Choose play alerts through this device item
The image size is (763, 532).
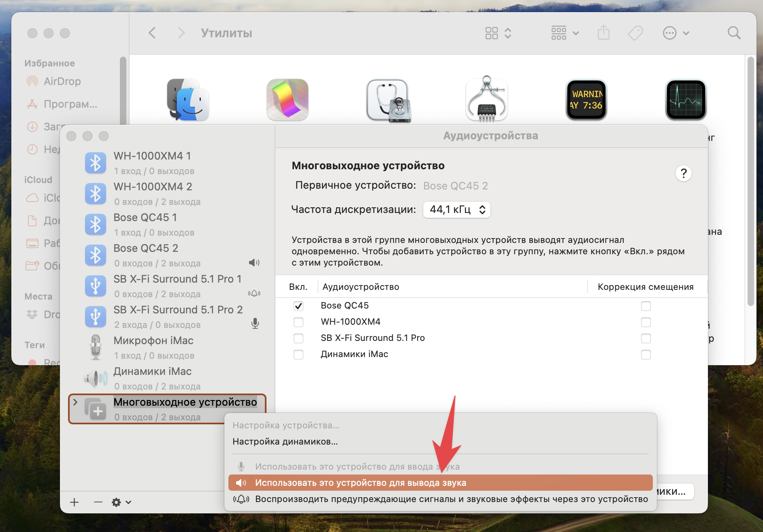441,499
